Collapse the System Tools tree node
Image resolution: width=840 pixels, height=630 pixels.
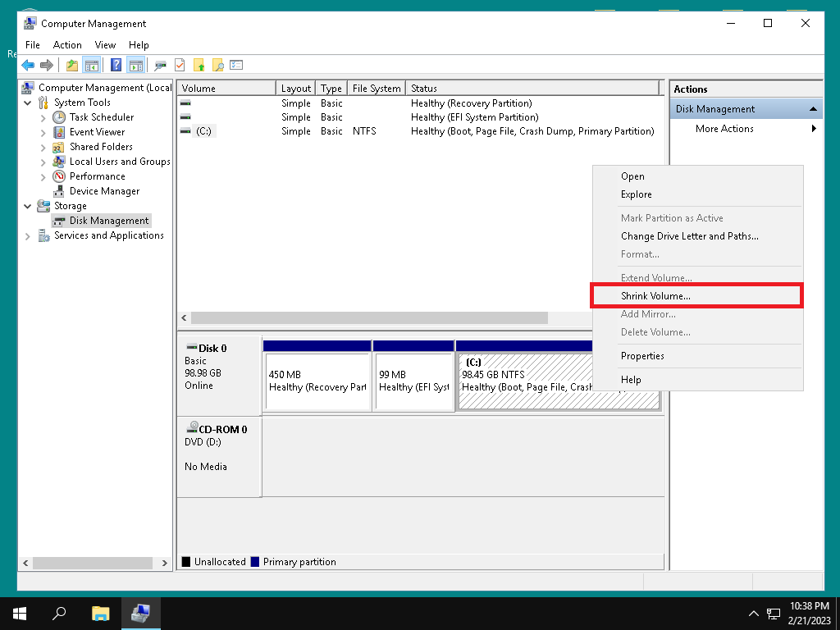point(28,103)
